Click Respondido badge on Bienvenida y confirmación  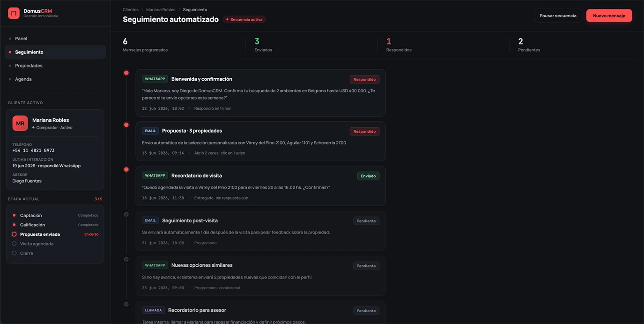point(364,79)
